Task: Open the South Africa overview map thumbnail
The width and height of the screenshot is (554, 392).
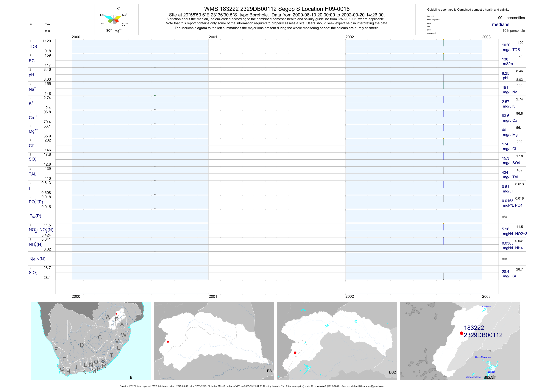Action: coord(91,341)
